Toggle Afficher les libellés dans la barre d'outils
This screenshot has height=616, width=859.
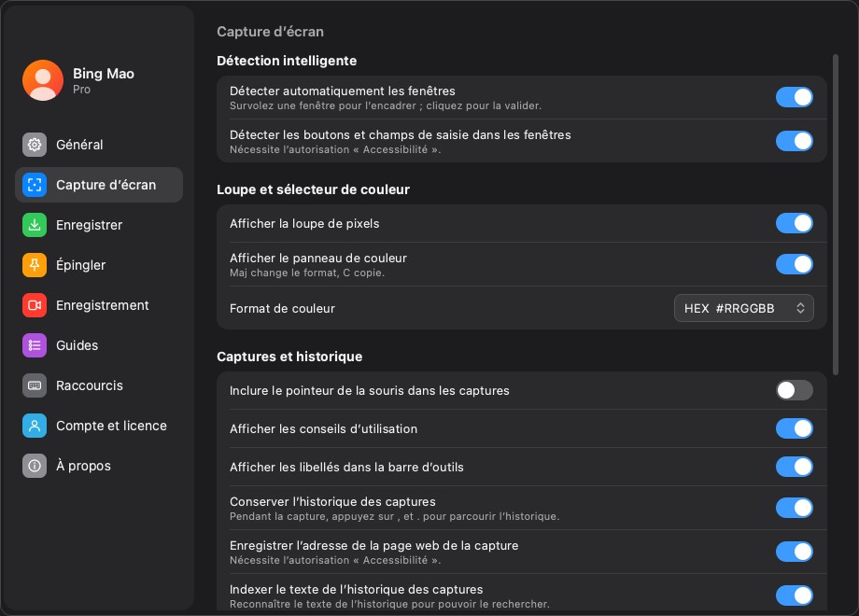795,467
